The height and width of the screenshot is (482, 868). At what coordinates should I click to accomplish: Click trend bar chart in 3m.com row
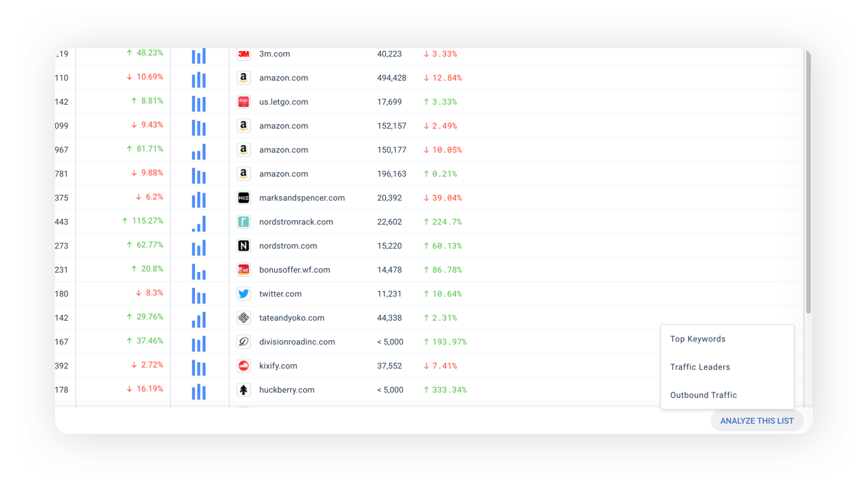tap(199, 55)
